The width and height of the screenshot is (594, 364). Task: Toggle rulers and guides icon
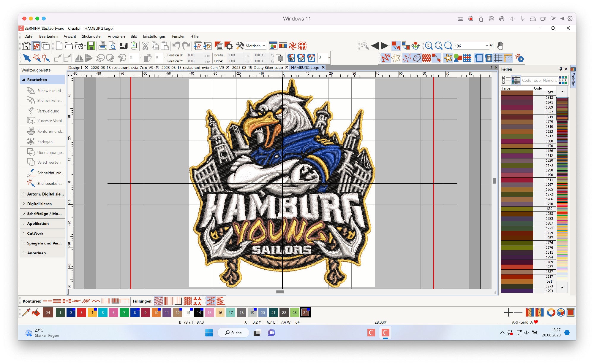(508, 58)
